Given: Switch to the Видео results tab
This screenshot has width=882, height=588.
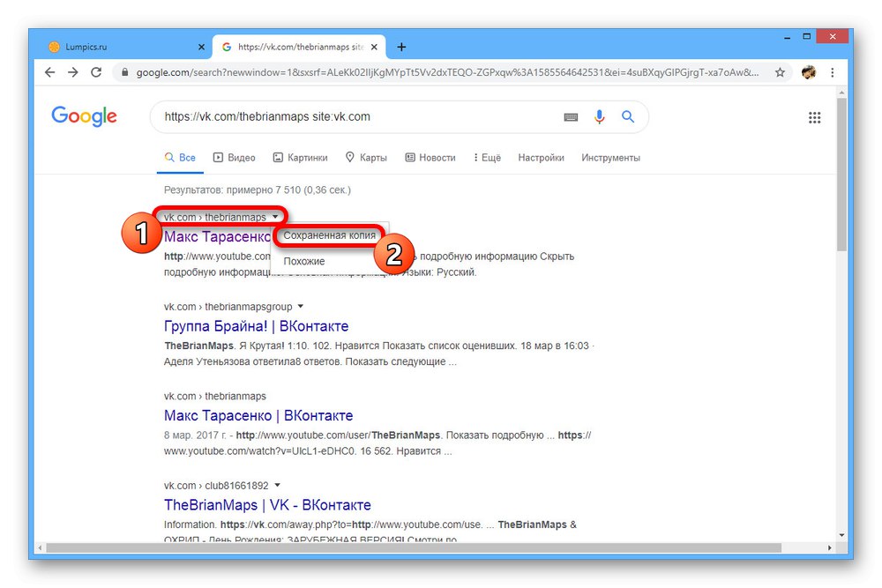Looking at the screenshot, I should coord(234,158).
